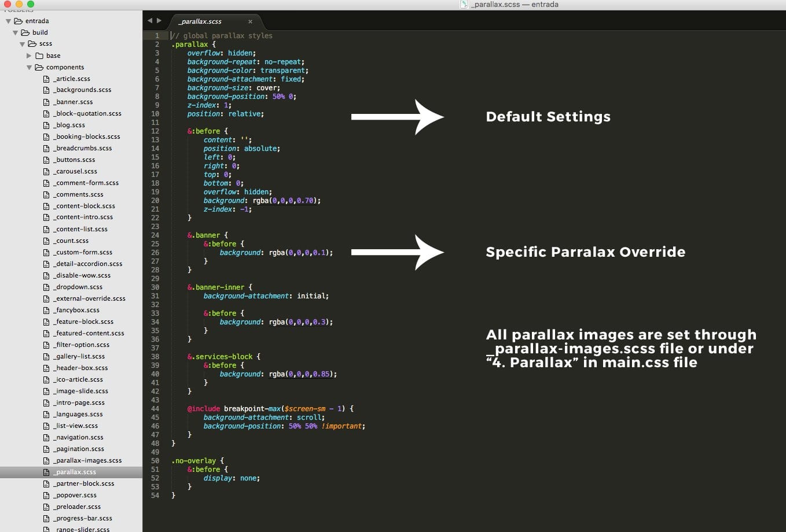Switch to the _parallax.scss tab

(200, 21)
